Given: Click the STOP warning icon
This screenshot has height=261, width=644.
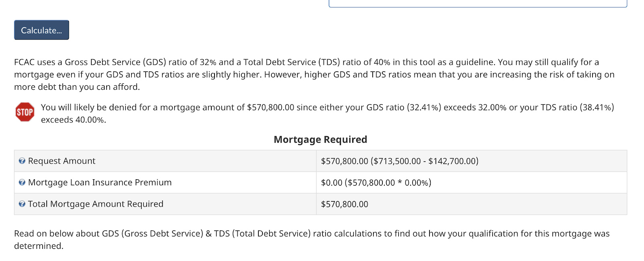Looking at the screenshot, I should (25, 112).
